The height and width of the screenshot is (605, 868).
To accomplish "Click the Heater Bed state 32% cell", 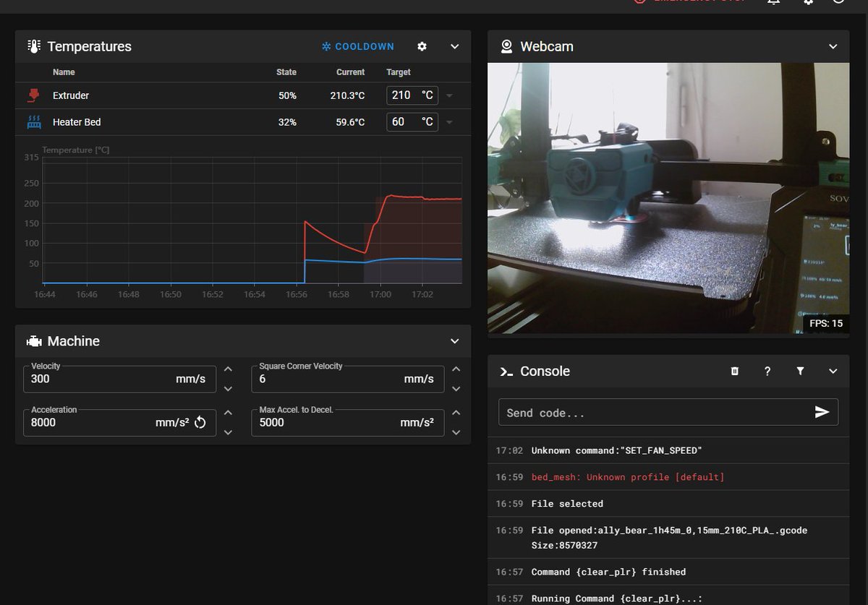I will (x=287, y=122).
